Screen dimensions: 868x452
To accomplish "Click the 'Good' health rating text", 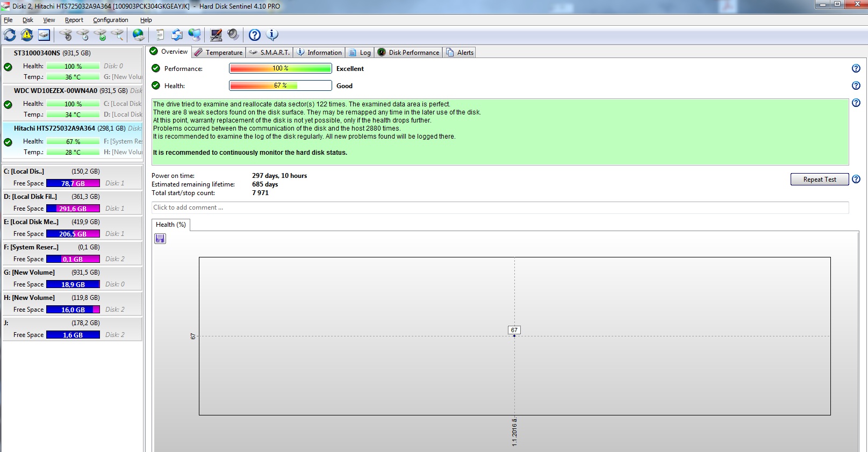I will [345, 86].
